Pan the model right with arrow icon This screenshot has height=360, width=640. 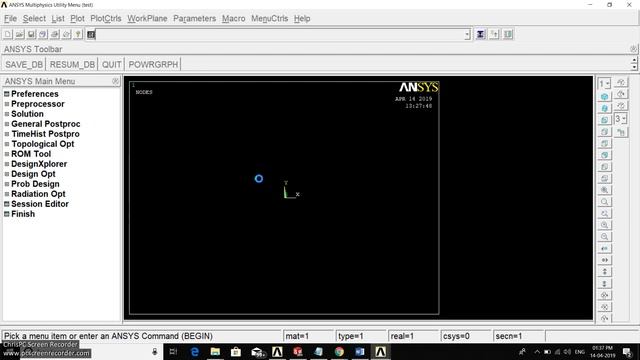click(604, 260)
